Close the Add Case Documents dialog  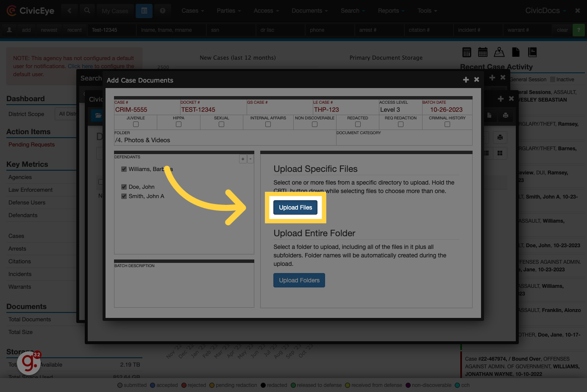[476, 80]
